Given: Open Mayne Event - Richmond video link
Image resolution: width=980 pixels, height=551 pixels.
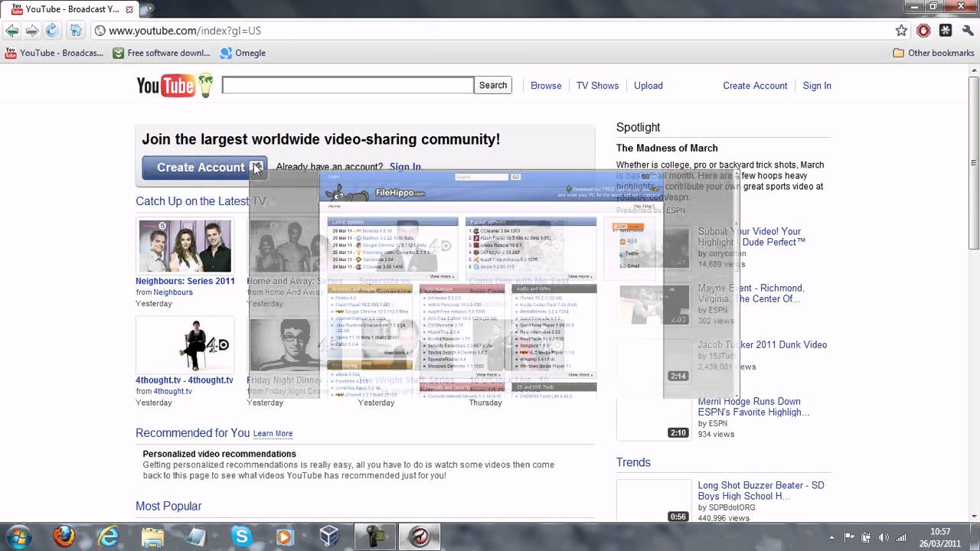Looking at the screenshot, I should tap(751, 294).
